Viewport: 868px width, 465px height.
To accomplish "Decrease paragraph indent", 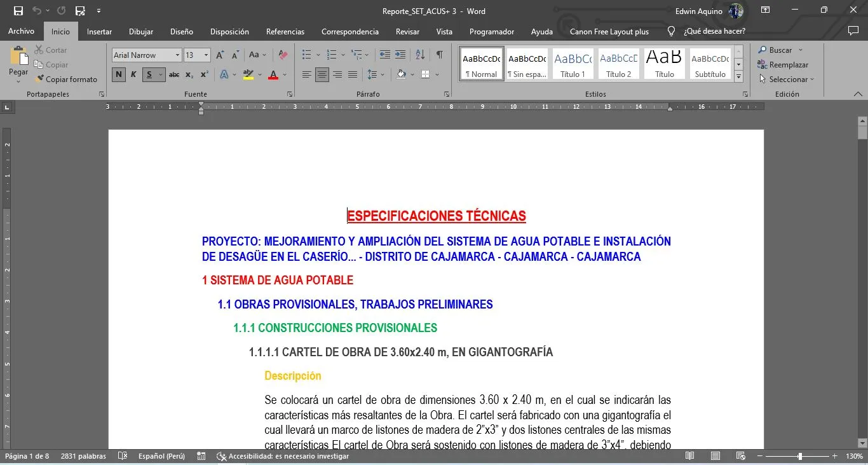I will [x=385, y=55].
